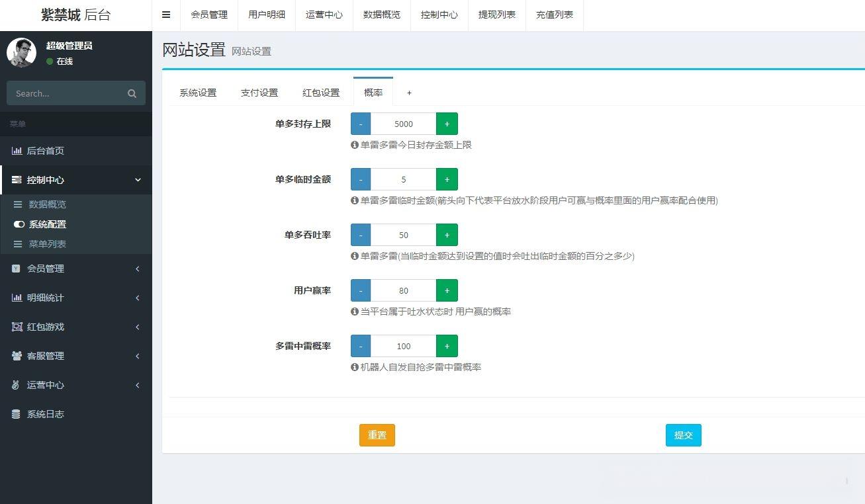Switch to the 支付设置 tab
The width and height of the screenshot is (865, 504).
(x=259, y=93)
